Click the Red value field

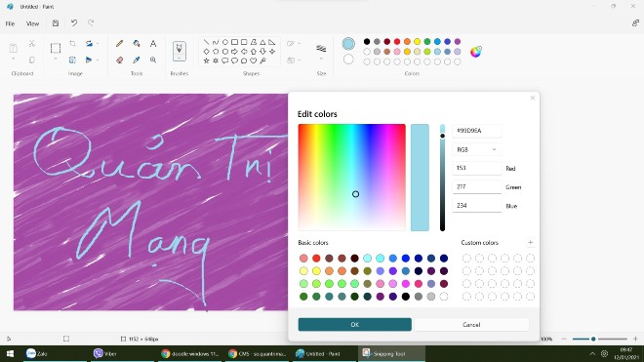[477, 168]
